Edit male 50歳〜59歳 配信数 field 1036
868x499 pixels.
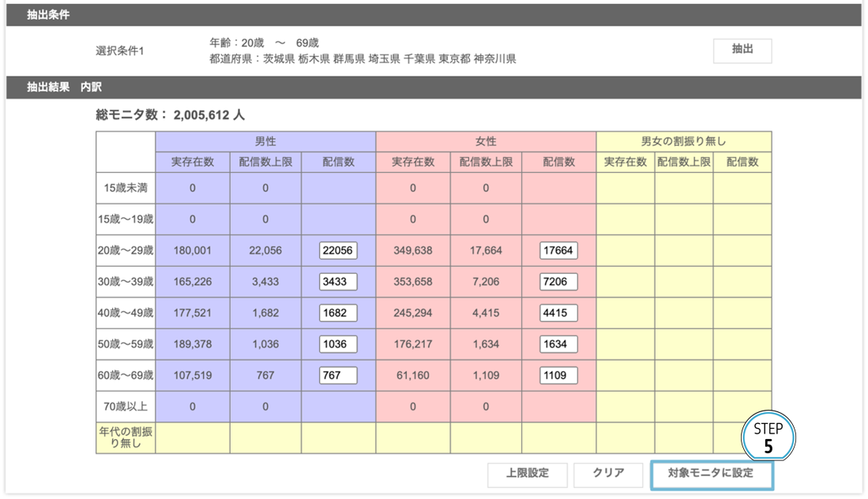(x=338, y=344)
